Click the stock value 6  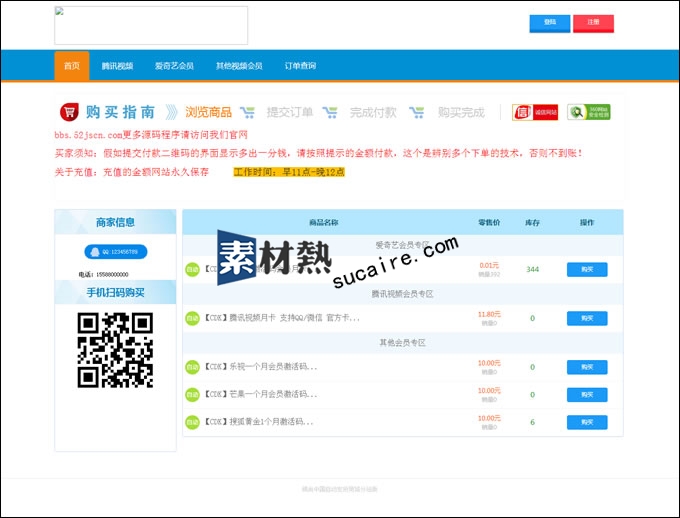coord(533,422)
